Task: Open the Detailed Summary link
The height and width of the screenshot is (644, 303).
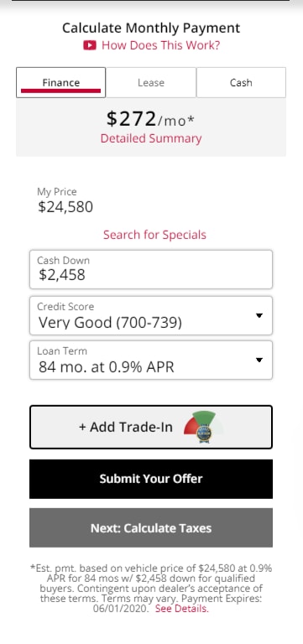Action: [x=151, y=138]
